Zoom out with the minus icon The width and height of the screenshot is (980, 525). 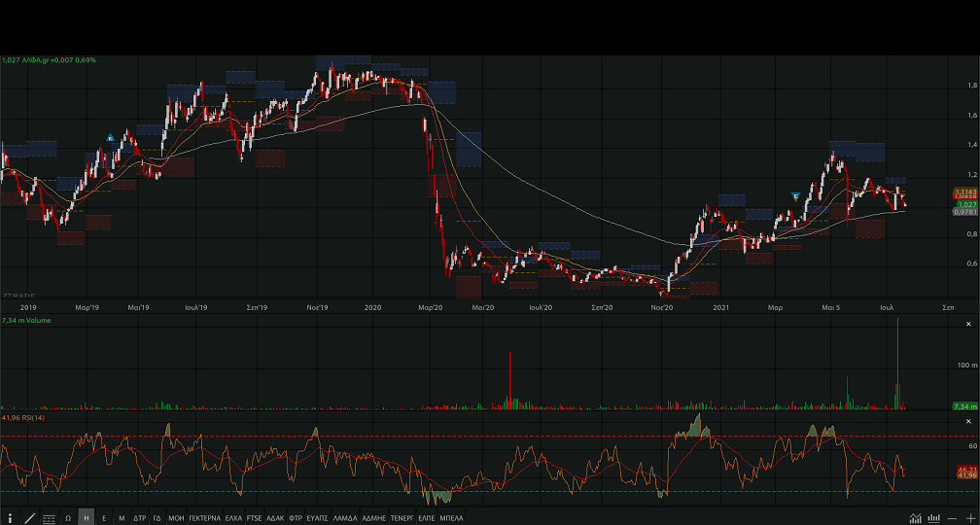coord(952,518)
